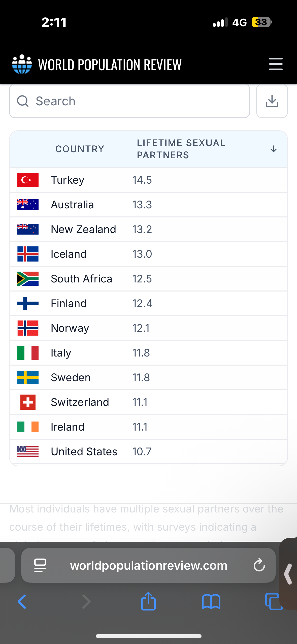
Task: Select the Turkey row
Action: coord(68,180)
